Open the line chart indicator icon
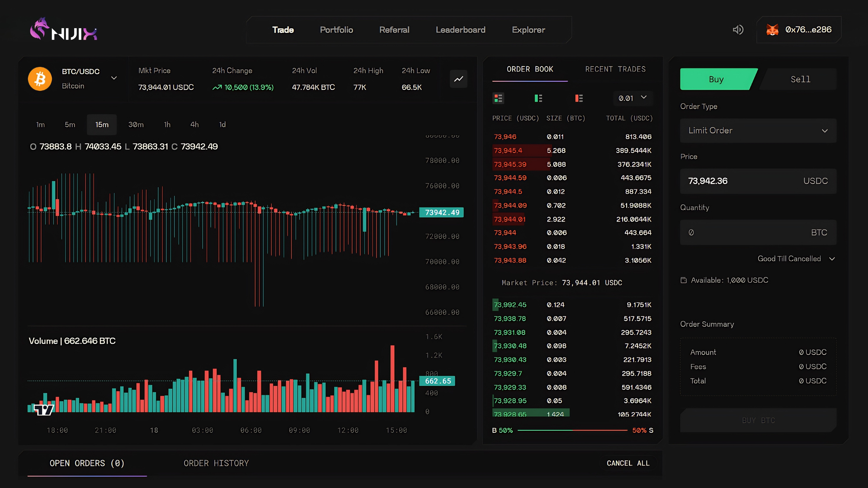Viewport: 868px width, 488px height. coord(459,79)
